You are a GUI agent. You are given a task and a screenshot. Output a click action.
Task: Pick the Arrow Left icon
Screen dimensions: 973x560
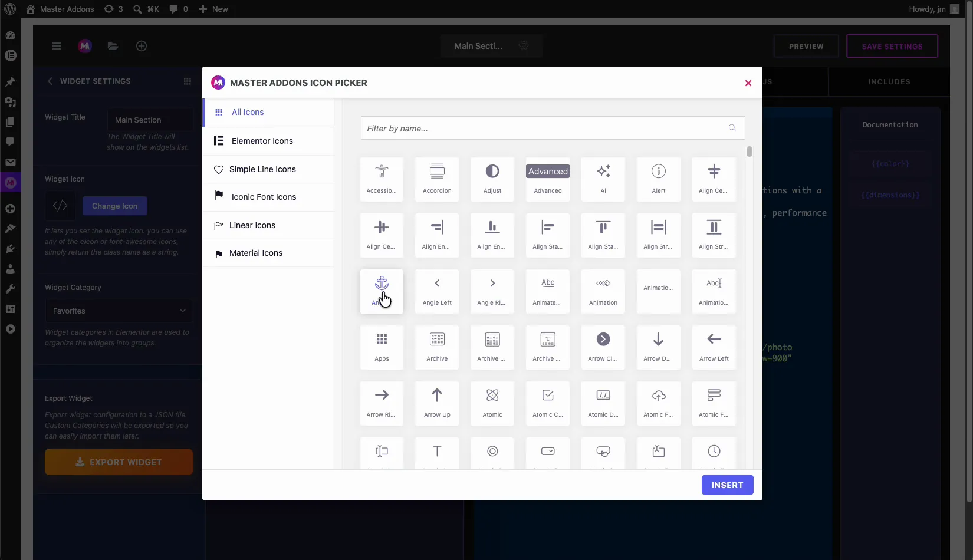tap(714, 347)
